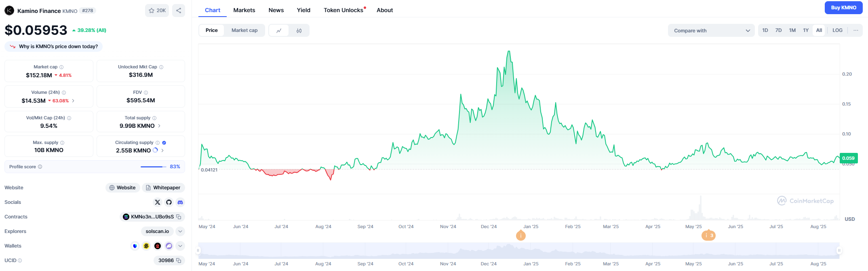
Task: Click the Kamino Finance logo icon
Action: click(x=9, y=11)
